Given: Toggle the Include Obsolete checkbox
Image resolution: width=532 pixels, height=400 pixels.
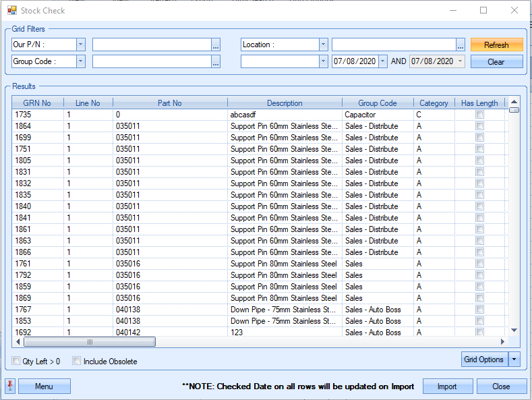Looking at the screenshot, I should tap(77, 361).
